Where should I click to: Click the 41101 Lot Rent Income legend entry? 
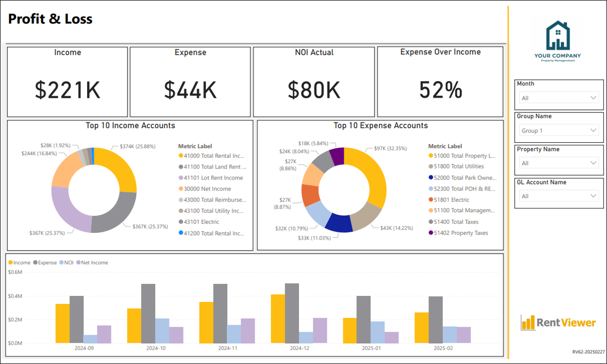pyautogui.click(x=210, y=178)
